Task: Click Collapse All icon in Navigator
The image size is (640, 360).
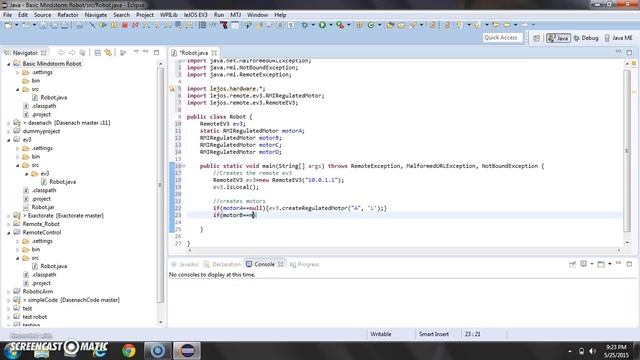Action: tap(98, 53)
